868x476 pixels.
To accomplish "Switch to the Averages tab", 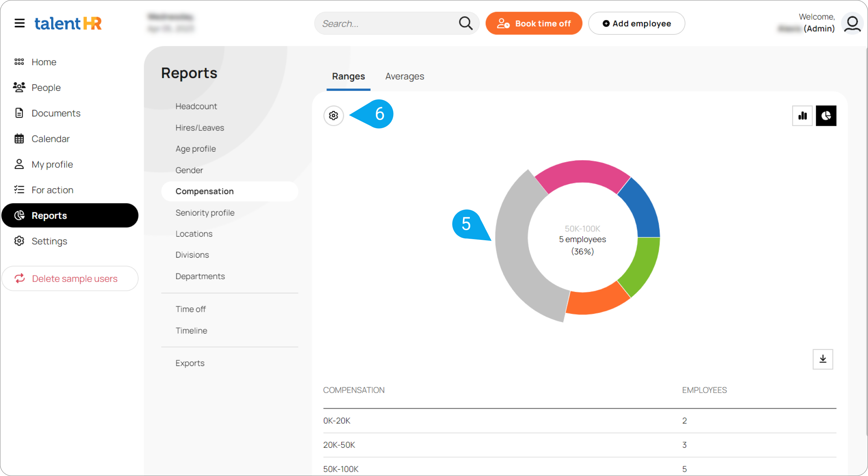I will 405,77.
